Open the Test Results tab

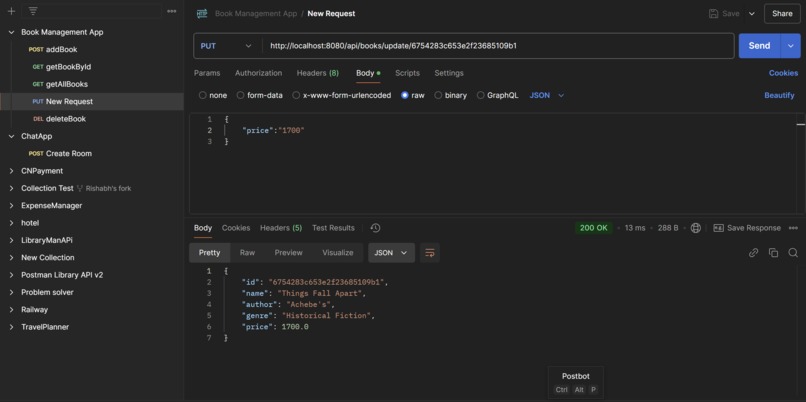pyautogui.click(x=333, y=228)
